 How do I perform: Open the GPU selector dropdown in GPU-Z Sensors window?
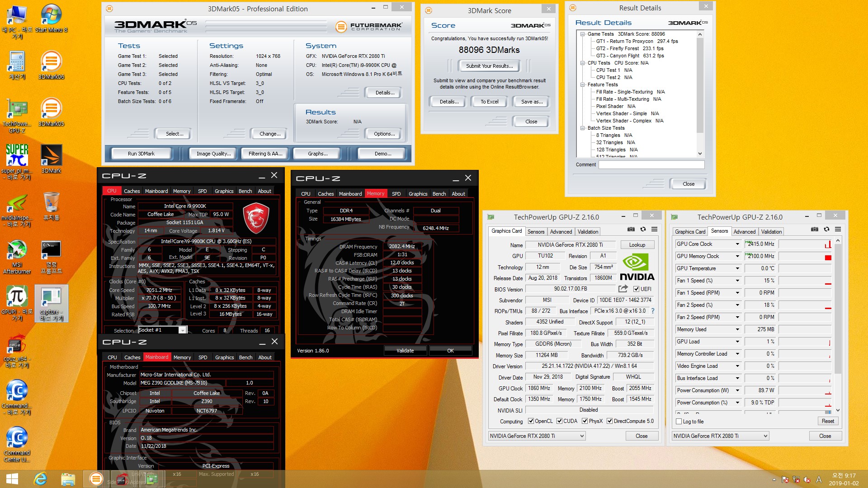720,436
